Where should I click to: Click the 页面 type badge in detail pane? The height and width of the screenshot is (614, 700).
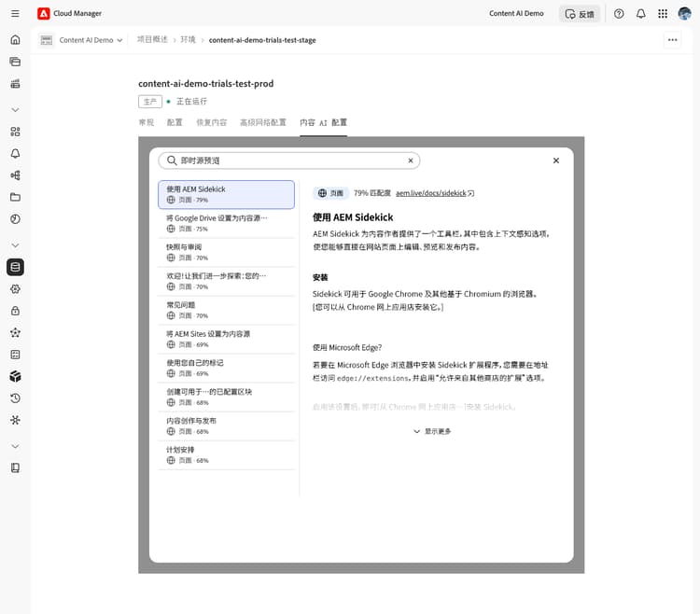coord(330,193)
